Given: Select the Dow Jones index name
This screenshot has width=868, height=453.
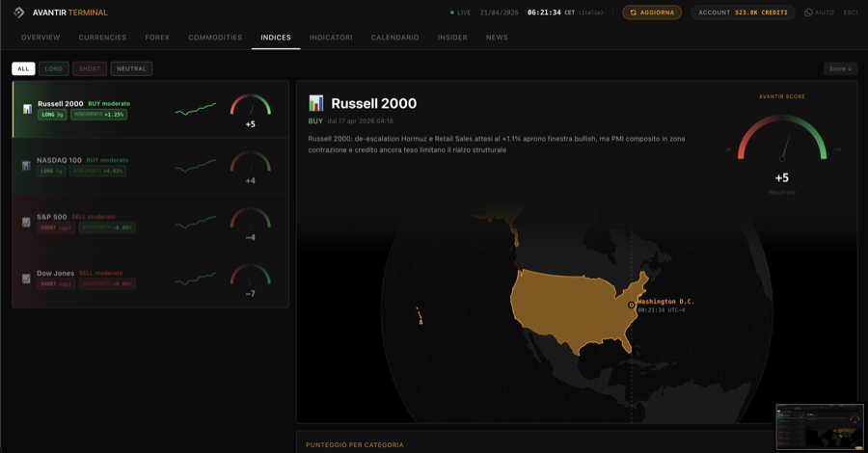Looking at the screenshot, I should pos(55,273).
